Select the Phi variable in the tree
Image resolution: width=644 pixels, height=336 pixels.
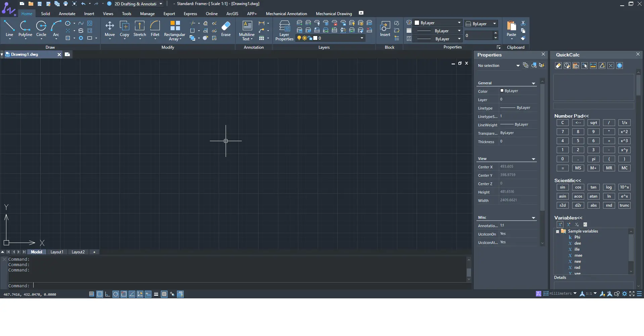coord(577,237)
